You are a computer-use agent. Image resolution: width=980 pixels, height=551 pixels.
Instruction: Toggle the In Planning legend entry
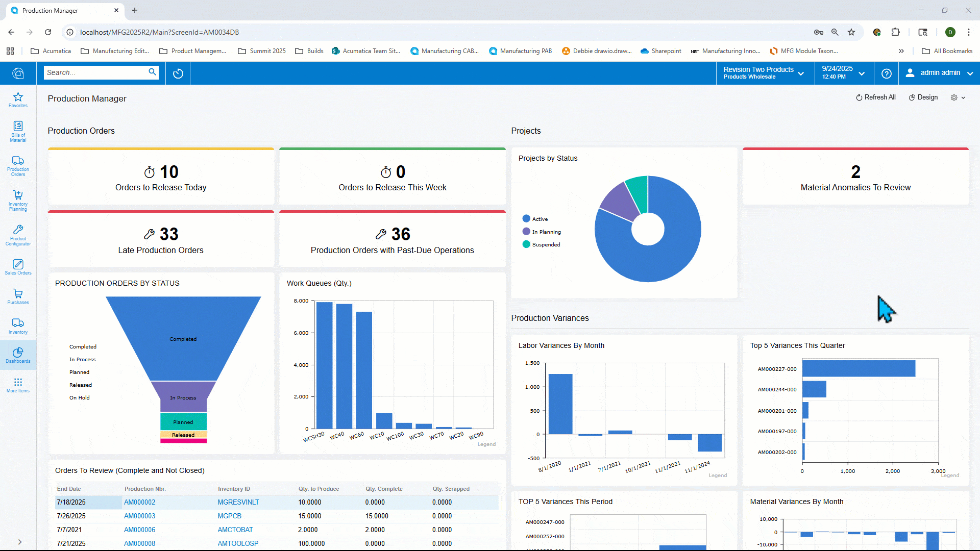[542, 231]
